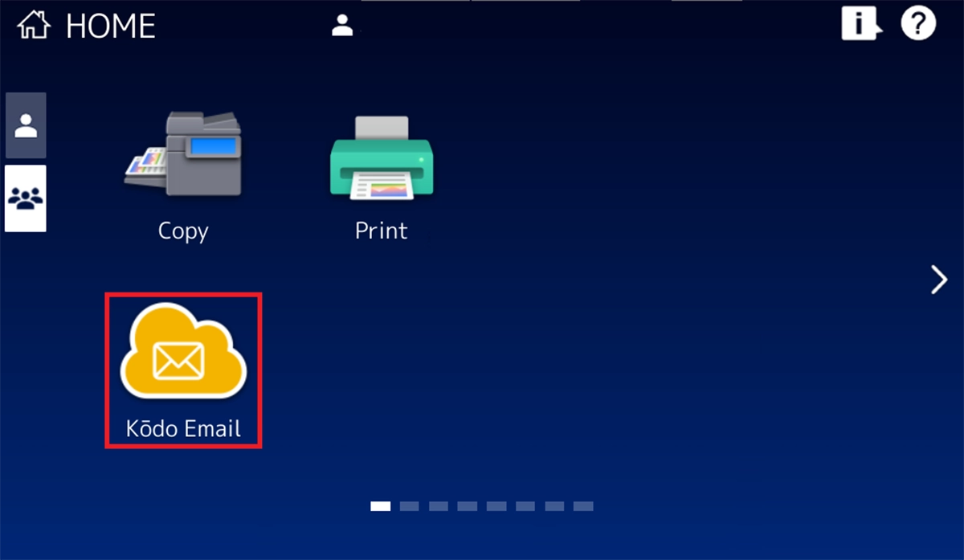Advance screens using the arrow on the right edge

coord(938,280)
